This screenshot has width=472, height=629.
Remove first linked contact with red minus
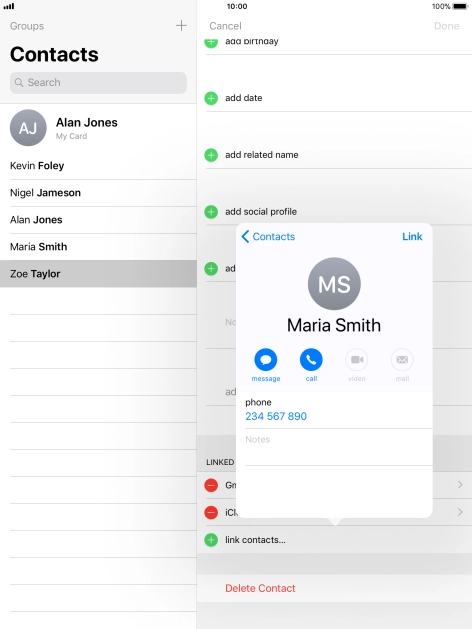(x=211, y=485)
